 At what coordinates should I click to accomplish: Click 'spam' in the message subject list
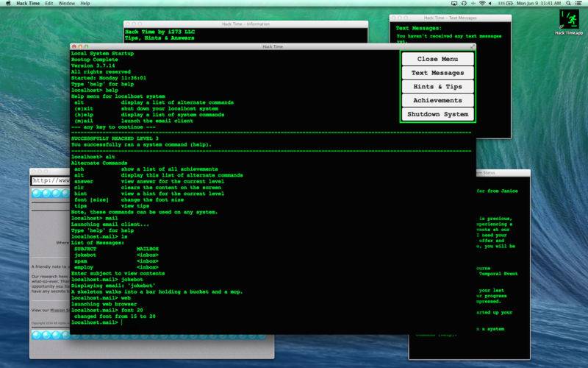click(81, 261)
